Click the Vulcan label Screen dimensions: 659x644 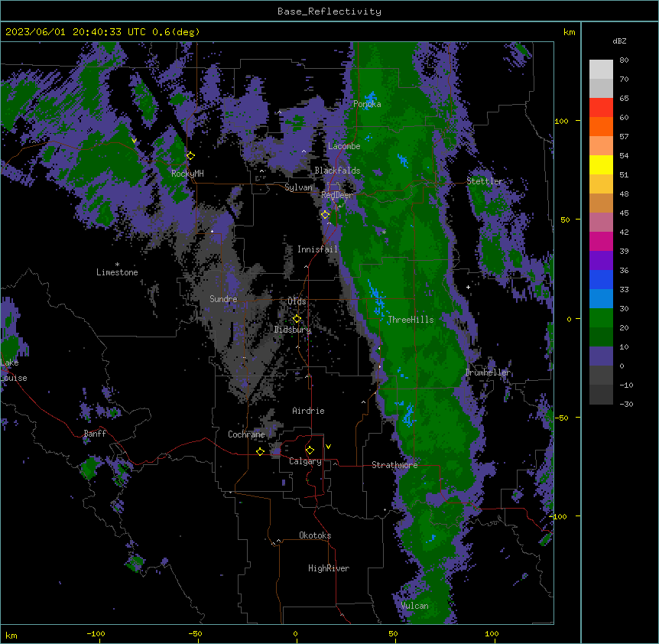pyautogui.click(x=414, y=606)
